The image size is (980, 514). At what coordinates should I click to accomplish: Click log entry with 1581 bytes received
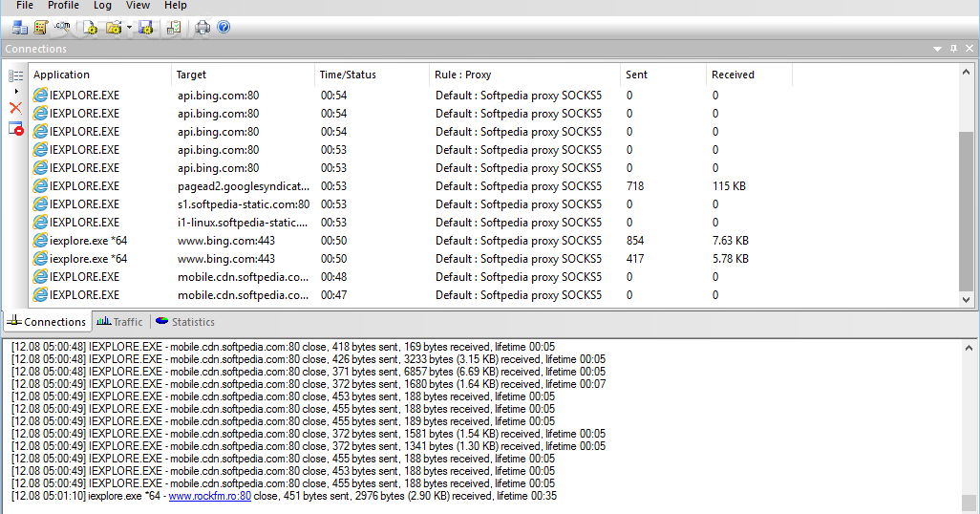[309, 434]
